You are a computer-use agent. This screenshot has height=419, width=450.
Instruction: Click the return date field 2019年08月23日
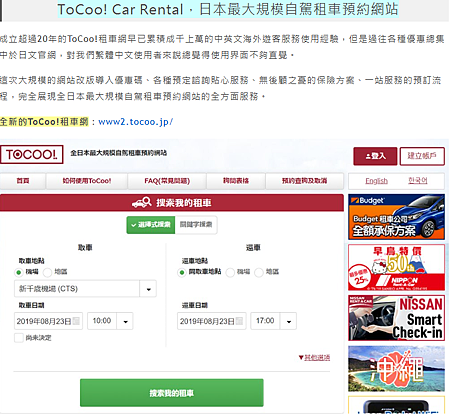[x=212, y=321]
